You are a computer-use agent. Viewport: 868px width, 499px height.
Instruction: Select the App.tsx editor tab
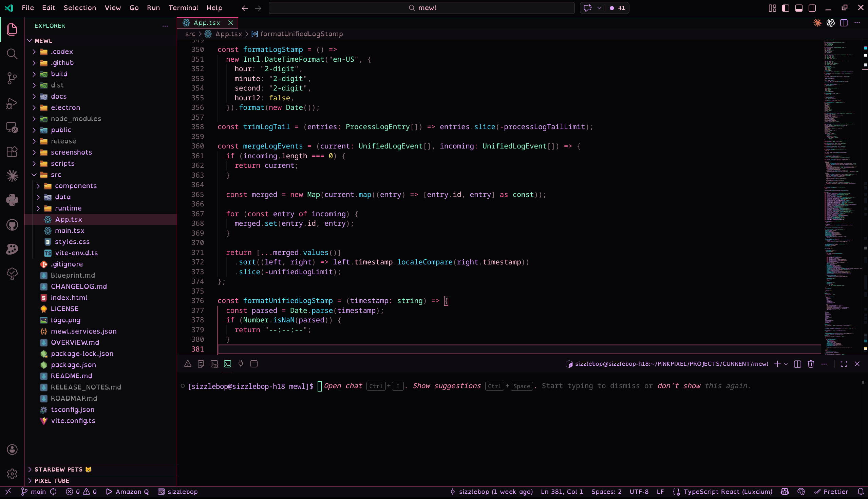[x=206, y=23]
